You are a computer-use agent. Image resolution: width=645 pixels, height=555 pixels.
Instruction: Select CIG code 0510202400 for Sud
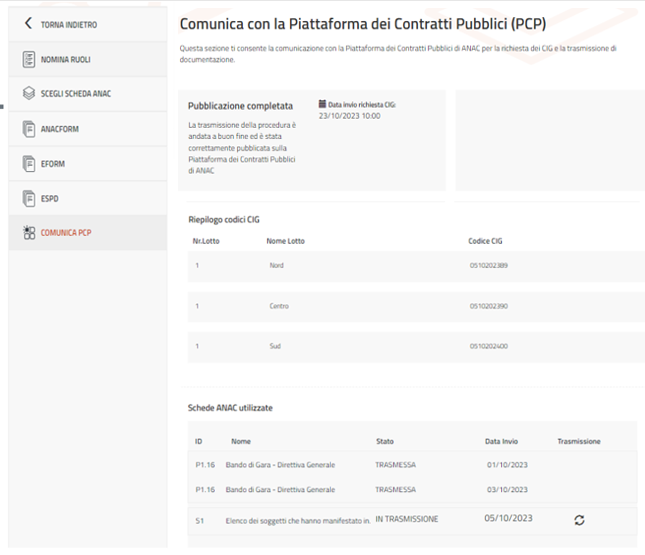coord(488,346)
